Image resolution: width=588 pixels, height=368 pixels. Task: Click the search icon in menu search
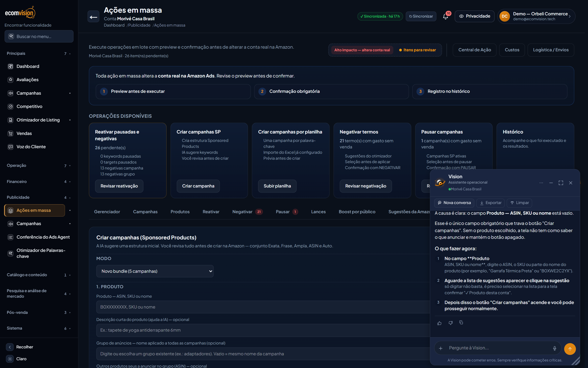coord(11,36)
